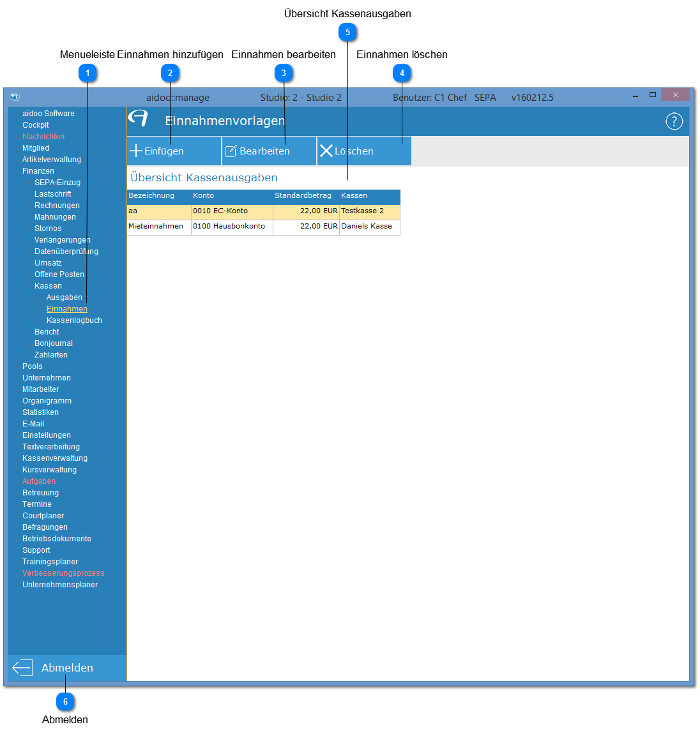Open Kassenverwaltung in sidebar
700x736 pixels.
(x=55, y=458)
